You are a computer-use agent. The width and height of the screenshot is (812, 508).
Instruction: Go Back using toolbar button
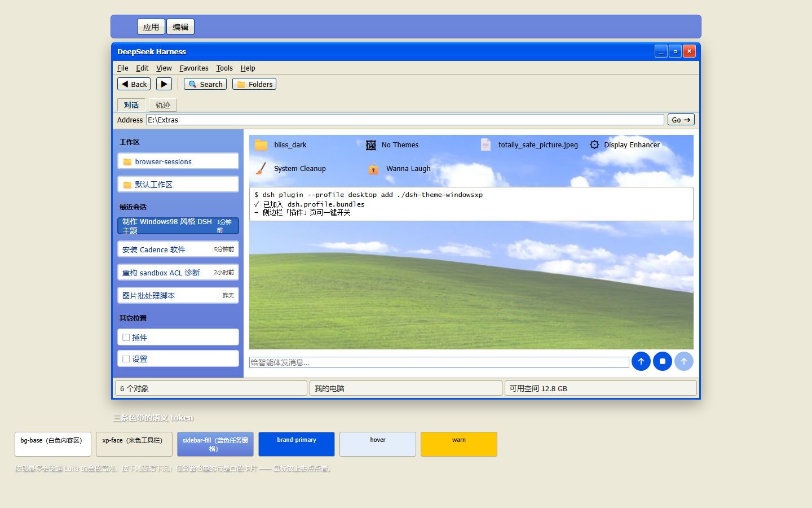point(134,84)
